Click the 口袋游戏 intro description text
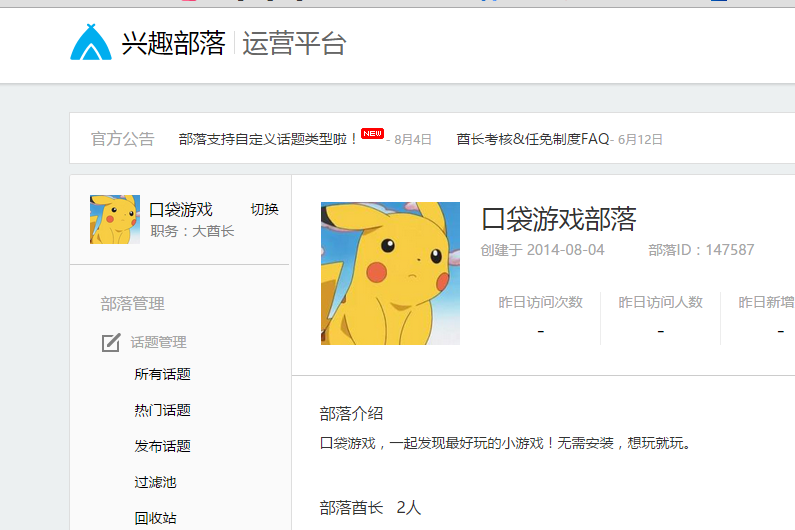This screenshot has height=530, width=795. coord(505,443)
